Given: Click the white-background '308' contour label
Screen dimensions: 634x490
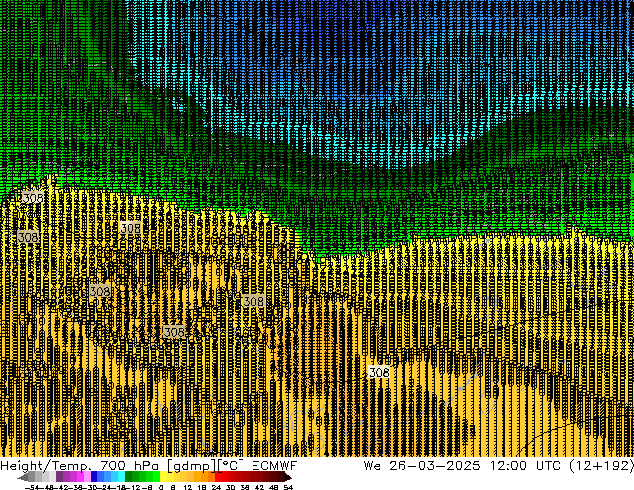Looking at the screenshot, I should click(x=379, y=372).
